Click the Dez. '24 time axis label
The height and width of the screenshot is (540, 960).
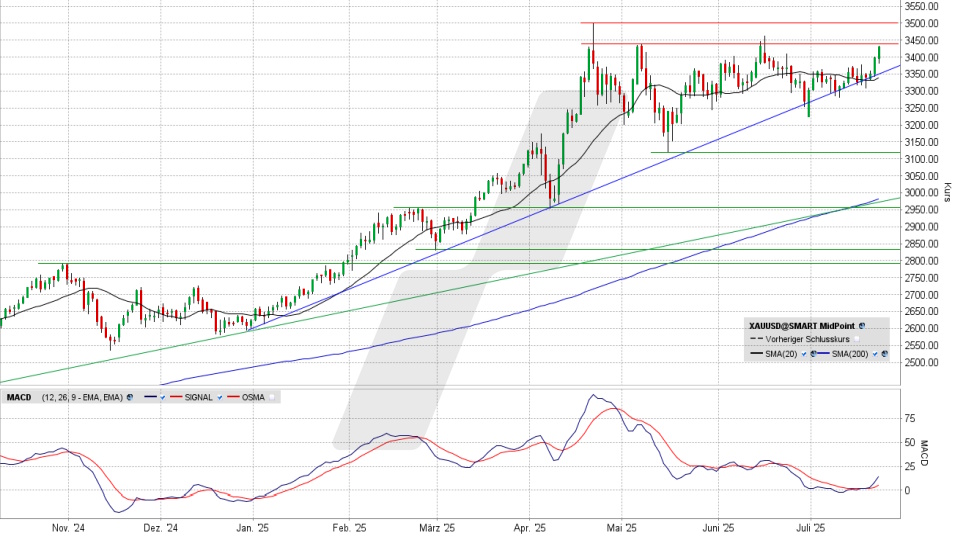click(x=161, y=528)
